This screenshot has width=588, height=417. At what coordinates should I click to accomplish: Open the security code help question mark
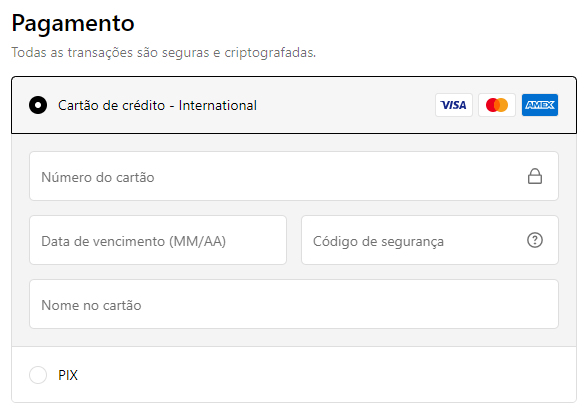coord(535,240)
